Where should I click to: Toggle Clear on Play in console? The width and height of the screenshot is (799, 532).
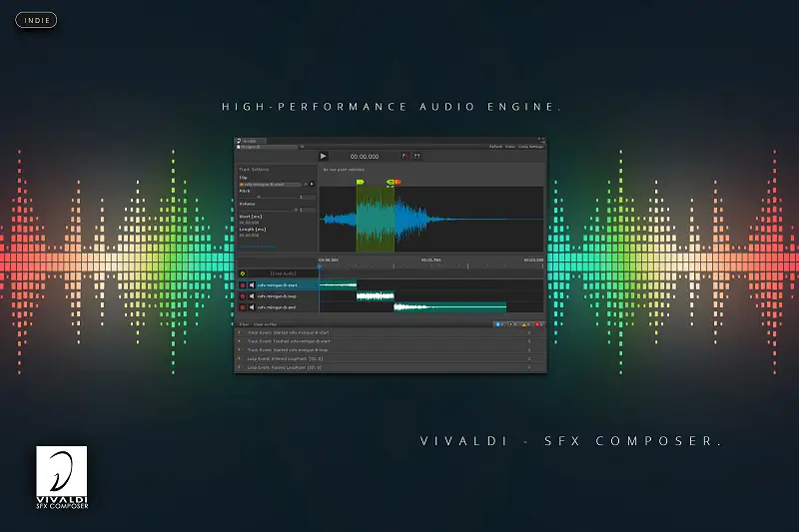click(x=265, y=324)
